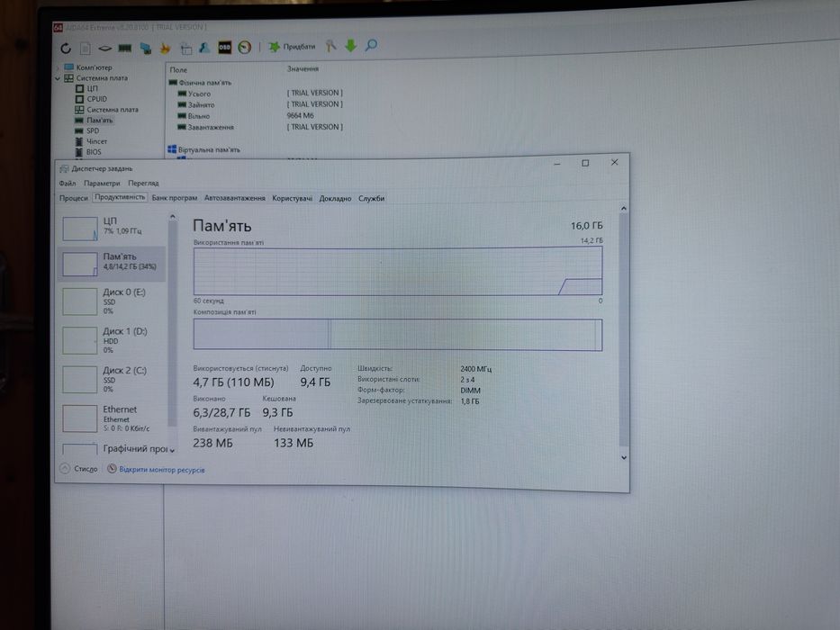Launch the AIDA64 Disk Benchmark icon
The image size is (840, 630).
coord(105,49)
